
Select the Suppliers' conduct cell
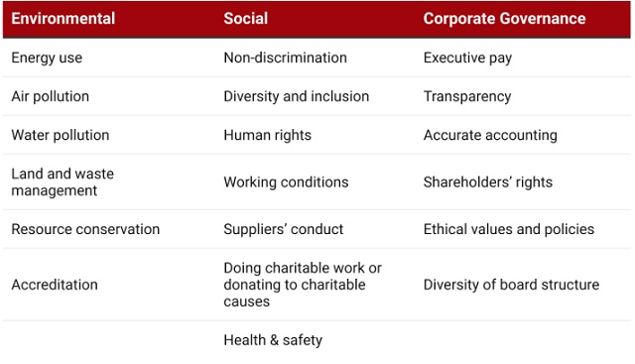coord(284,229)
